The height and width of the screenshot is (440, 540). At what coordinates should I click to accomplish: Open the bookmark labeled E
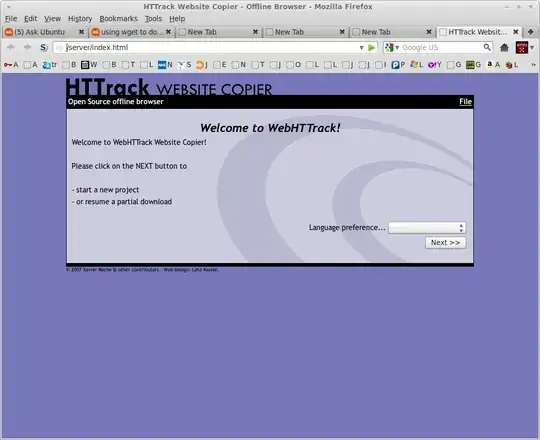(x=220, y=64)
